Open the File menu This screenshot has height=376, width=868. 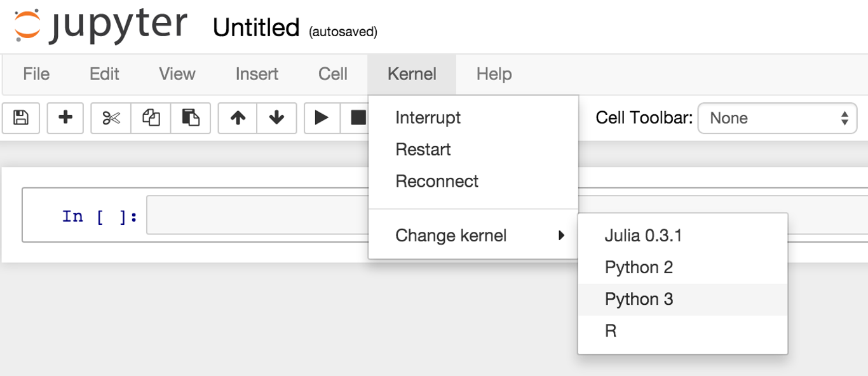click(36, 74)
